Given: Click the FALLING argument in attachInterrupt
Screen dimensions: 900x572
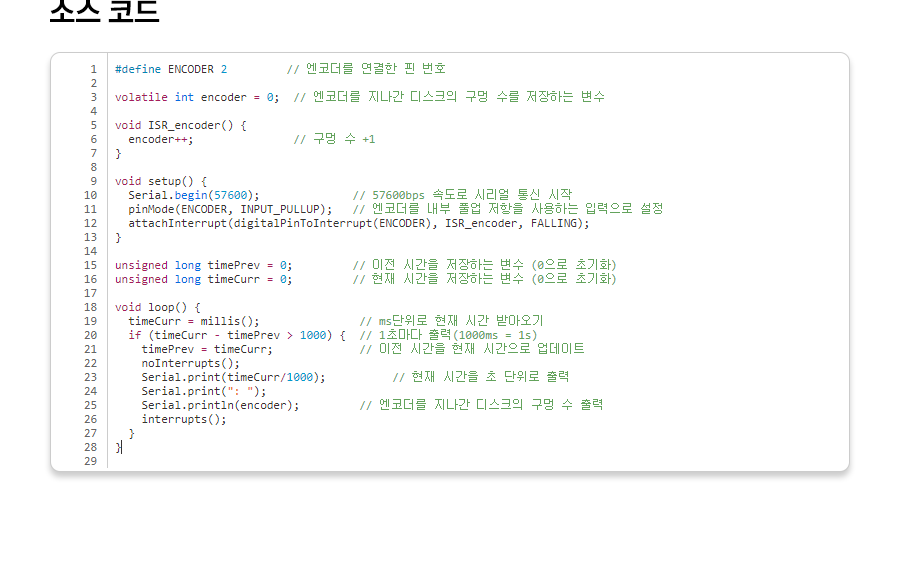Looking at the screenshot, I should tap(553, 223).
